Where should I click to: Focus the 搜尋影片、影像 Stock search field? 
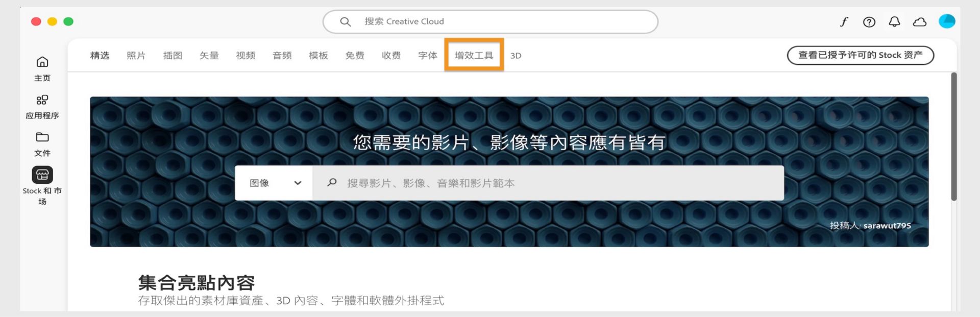coord(548,183)
